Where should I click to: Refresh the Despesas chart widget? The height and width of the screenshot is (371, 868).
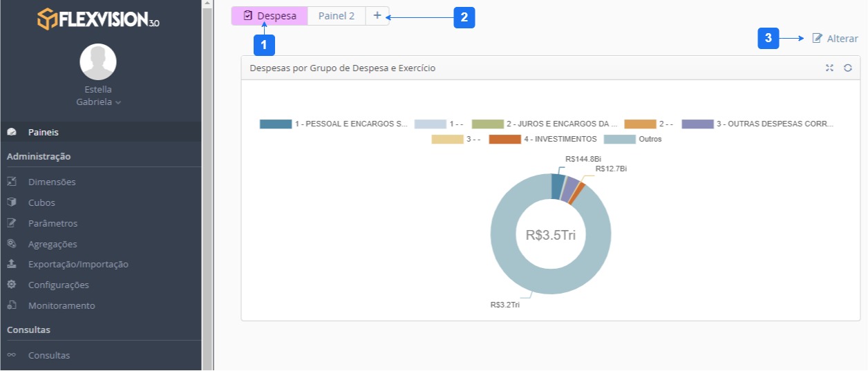(847, 68)
